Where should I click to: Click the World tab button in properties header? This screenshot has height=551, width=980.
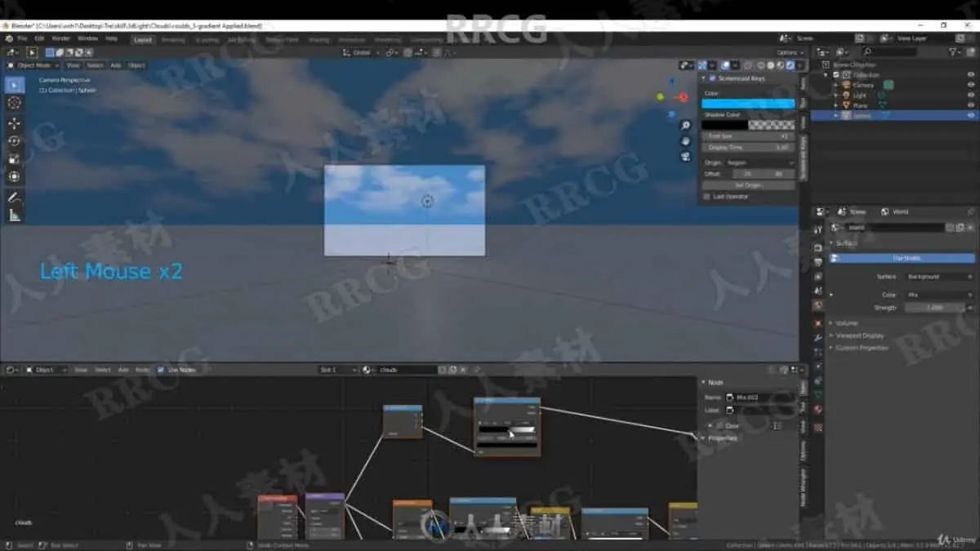(x=895, y=211)
